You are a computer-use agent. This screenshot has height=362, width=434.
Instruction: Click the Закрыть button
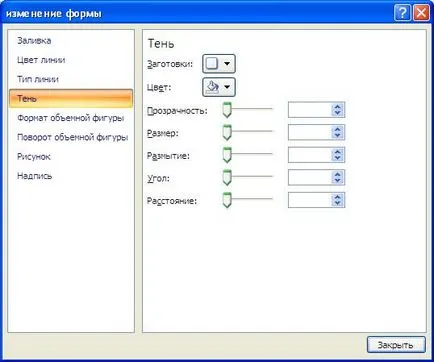[396, 345]
